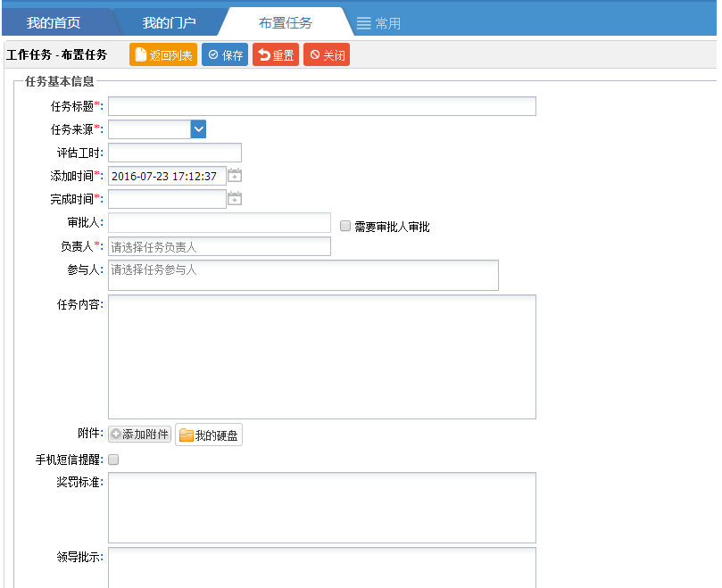Click the 返回列表 button
The width and height of the screenshot is (722, 588).
click(x=163, y=54)
